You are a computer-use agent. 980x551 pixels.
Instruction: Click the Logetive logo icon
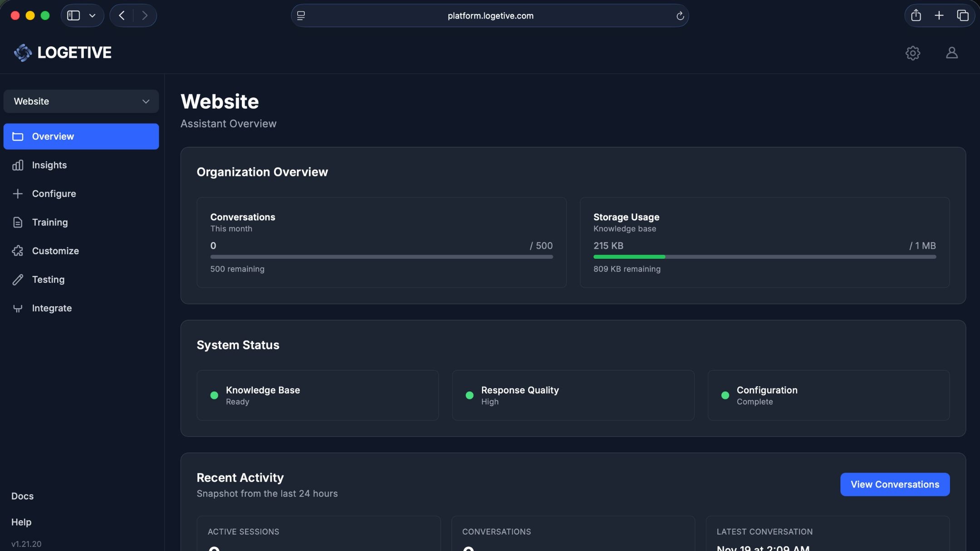(x=23, y=53)
